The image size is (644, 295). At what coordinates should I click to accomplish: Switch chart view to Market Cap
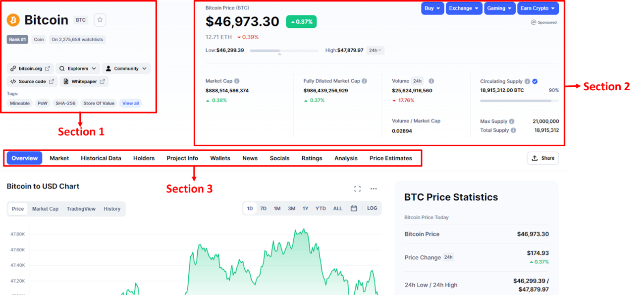[45, 209]
